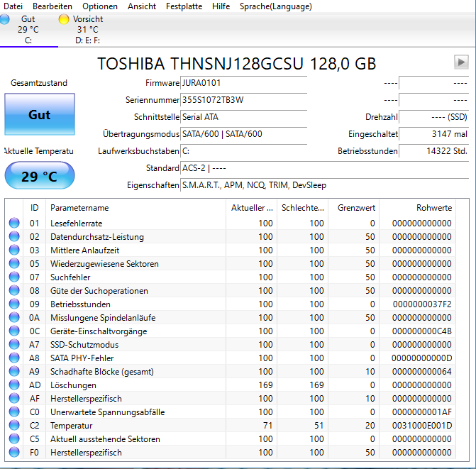Select the Lesefehlerrate parameter name

(76, 224)
